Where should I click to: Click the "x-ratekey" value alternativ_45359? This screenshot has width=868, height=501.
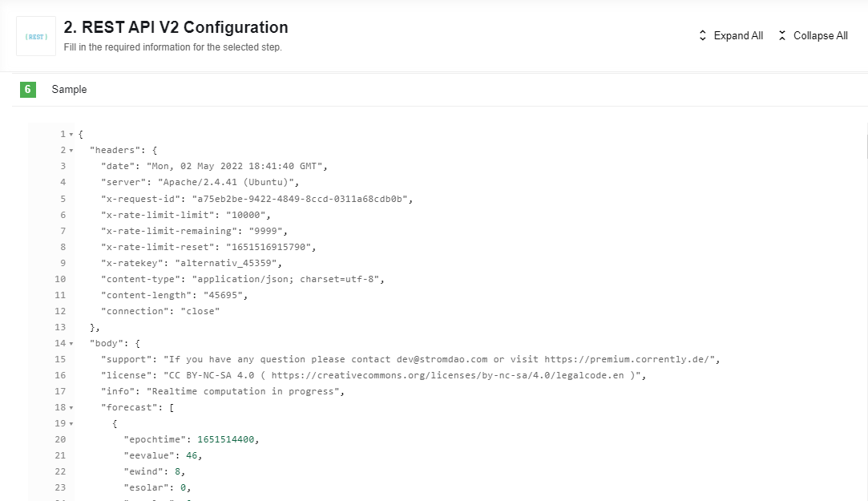(226, 263)
